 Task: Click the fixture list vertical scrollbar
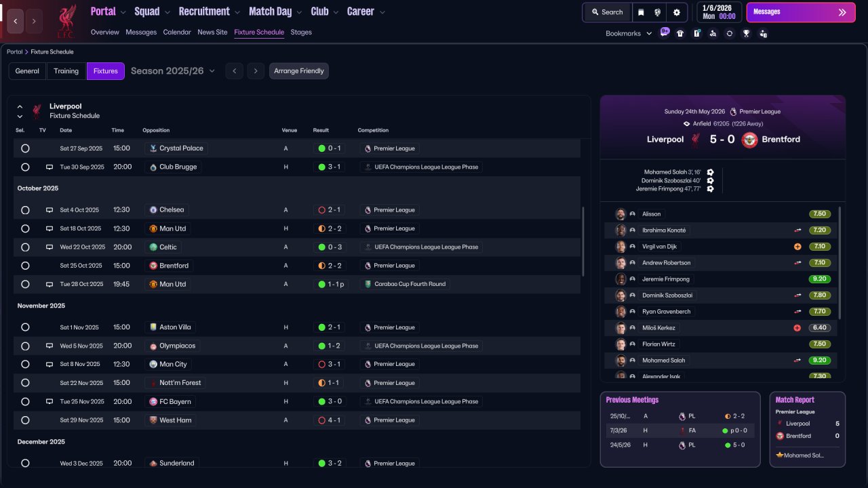583,241
